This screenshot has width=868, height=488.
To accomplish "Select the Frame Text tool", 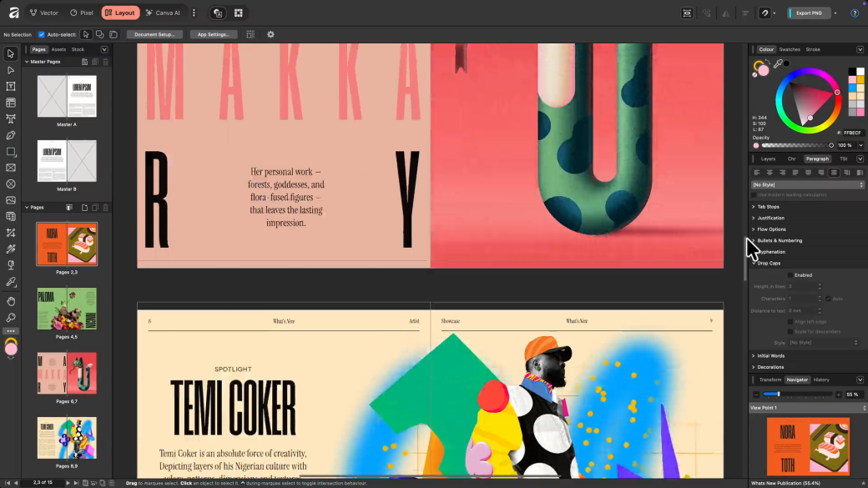I will [x=11, y=86].
